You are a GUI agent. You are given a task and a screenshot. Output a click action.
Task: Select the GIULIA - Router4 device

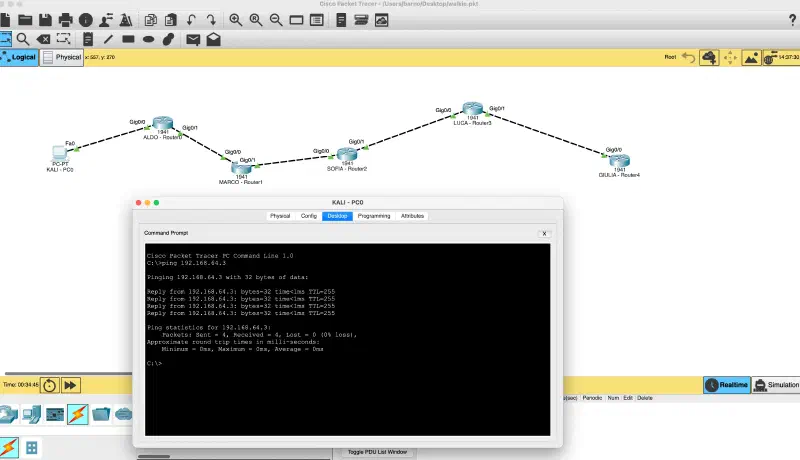(619, 160)
